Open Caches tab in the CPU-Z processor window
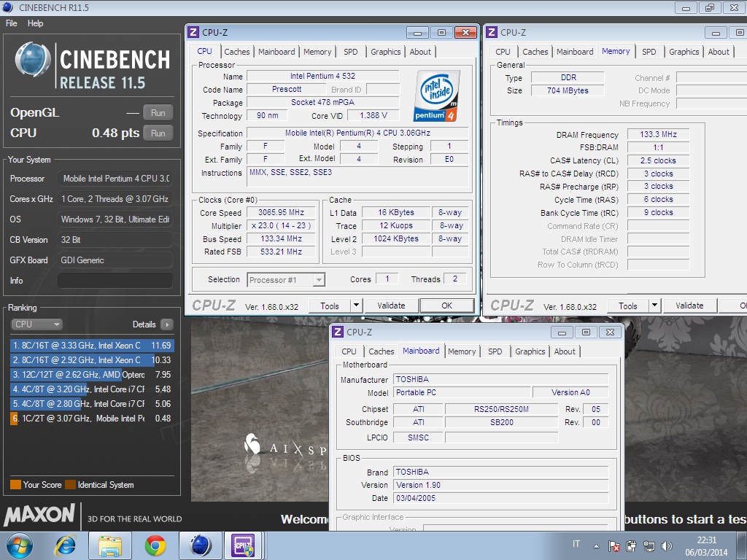 (237, 52)
